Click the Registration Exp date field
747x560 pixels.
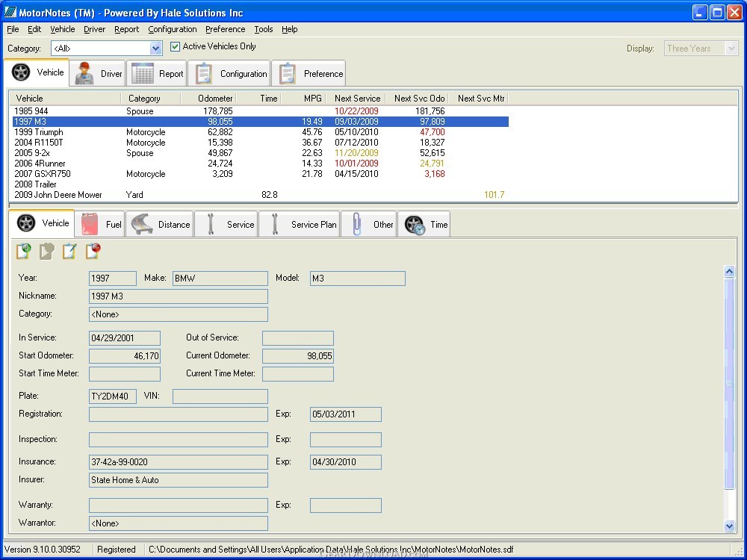tap(346, 414)
